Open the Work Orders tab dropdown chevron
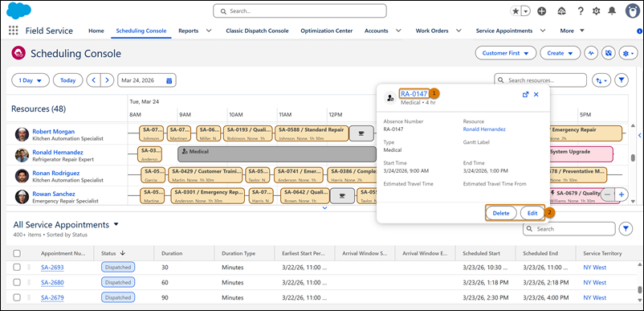This screenshot has height=311, width=644. point(459,31)
